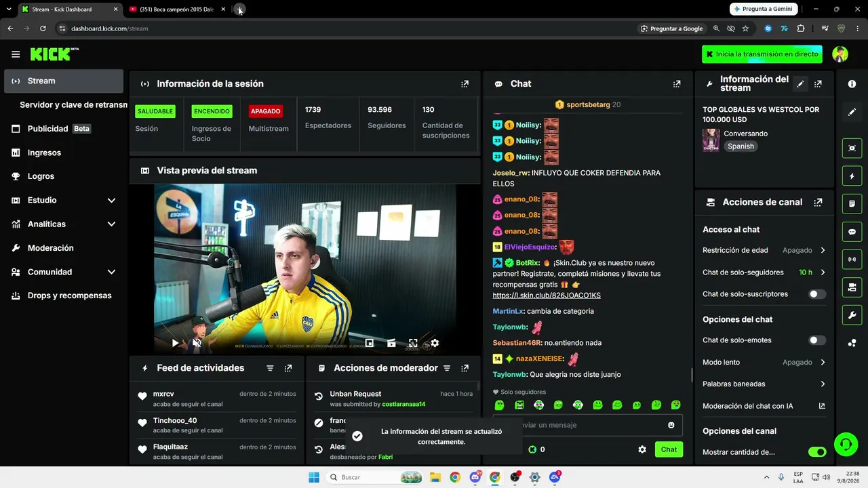Send message with green Chat button
868x488 pixels.
[669, 449]
